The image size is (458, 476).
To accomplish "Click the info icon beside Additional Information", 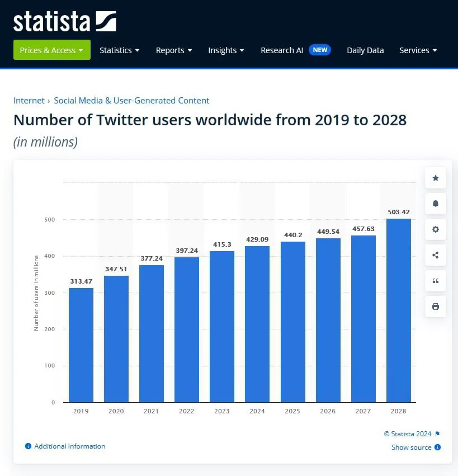I will click(x=28, y=446).
